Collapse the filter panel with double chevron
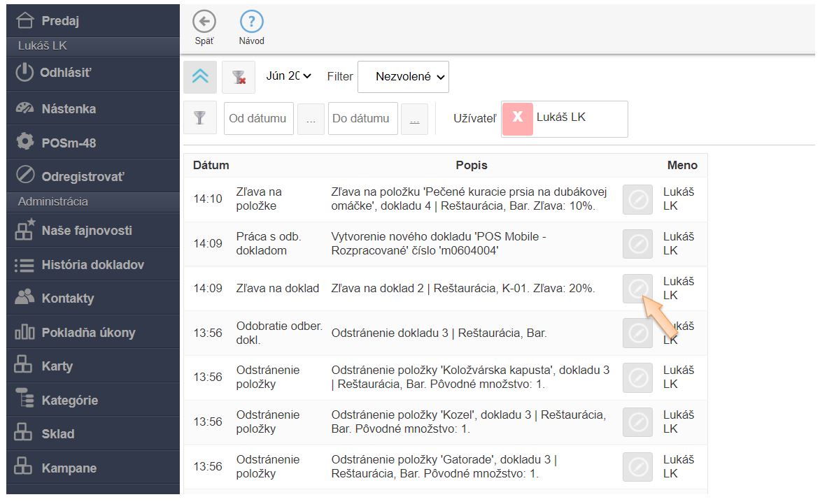This screenshot has height=504, width=820. tap(200, 77)
